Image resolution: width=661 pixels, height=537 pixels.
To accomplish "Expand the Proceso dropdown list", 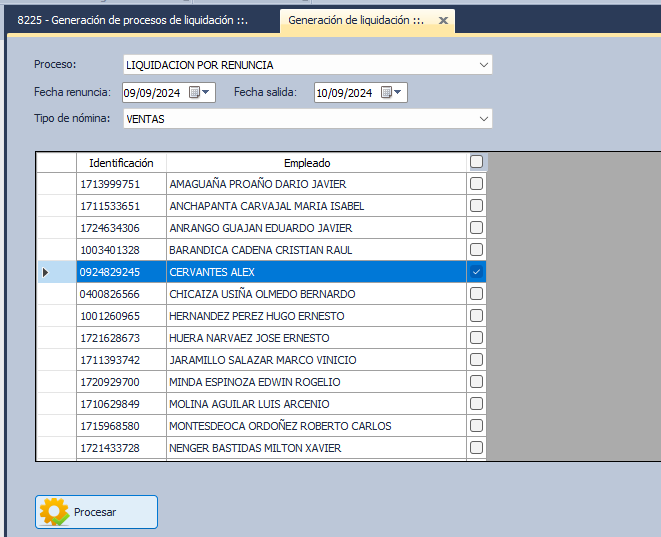I will pyautogui.click(x=484, y=65).
